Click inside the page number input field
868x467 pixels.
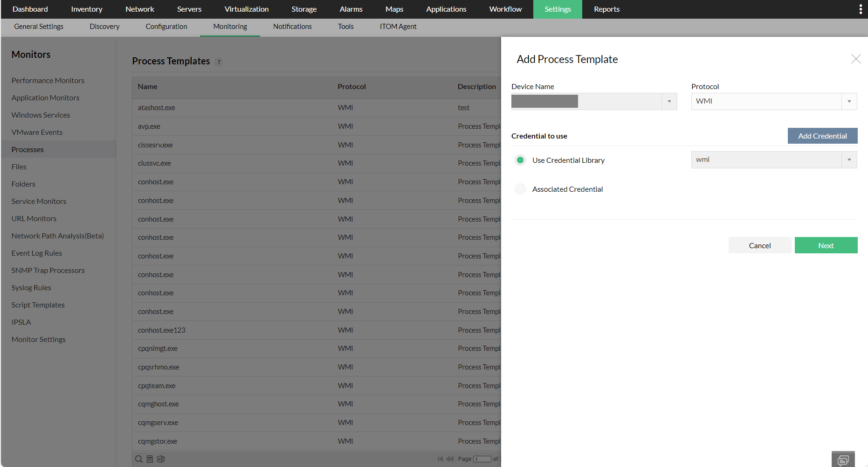click(x=482, y=459)
